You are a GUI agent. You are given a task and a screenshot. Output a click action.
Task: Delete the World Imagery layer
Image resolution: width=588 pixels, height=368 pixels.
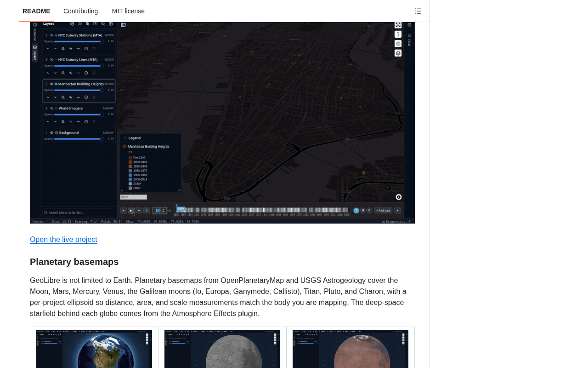(94, 121)
